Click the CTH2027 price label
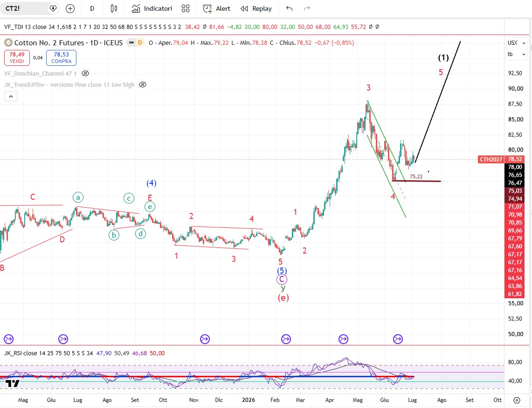Image resolution: width=532 pixels, height=408 pixels. click(x=491, y=159)
